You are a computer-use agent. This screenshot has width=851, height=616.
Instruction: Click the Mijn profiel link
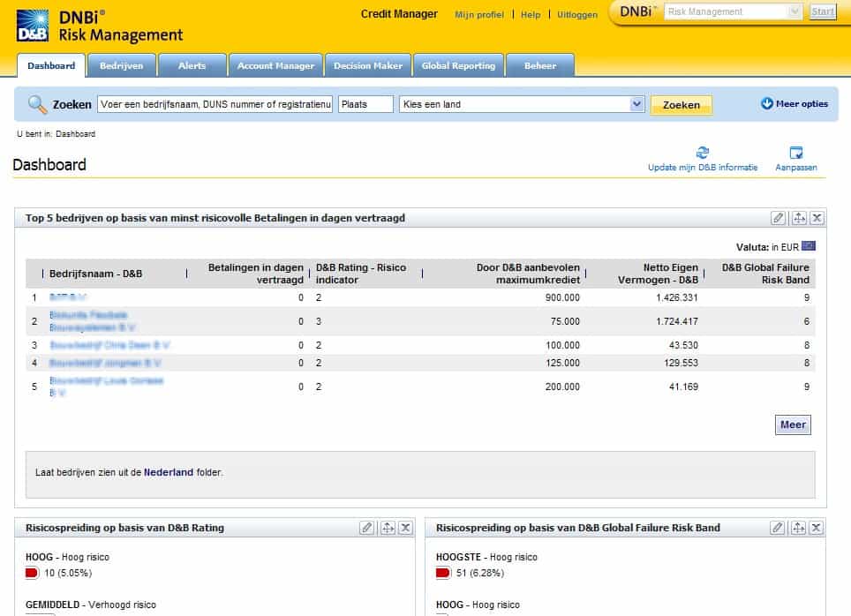coord(479,15)
